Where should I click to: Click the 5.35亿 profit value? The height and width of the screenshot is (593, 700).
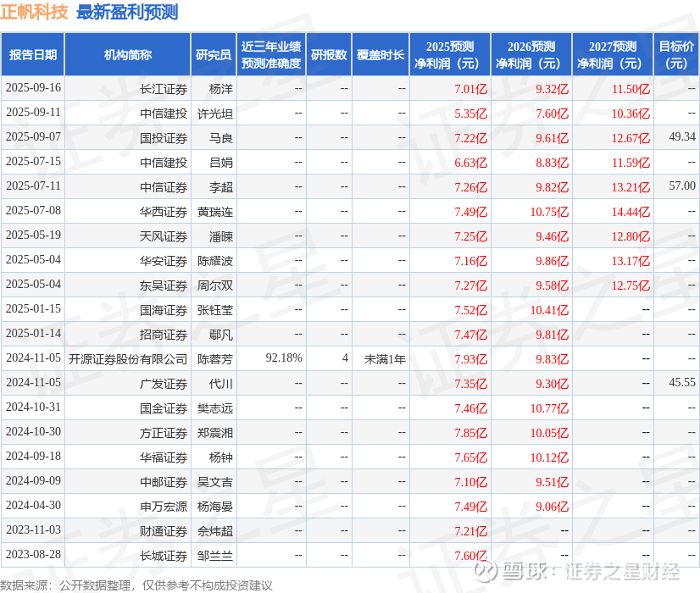click(x=470, y=114)
